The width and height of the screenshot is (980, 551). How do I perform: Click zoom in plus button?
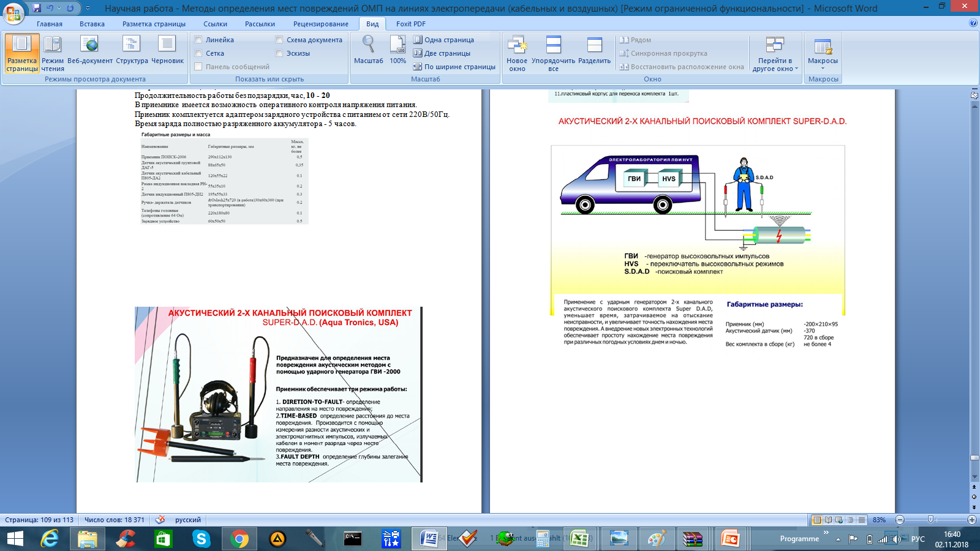971,520
